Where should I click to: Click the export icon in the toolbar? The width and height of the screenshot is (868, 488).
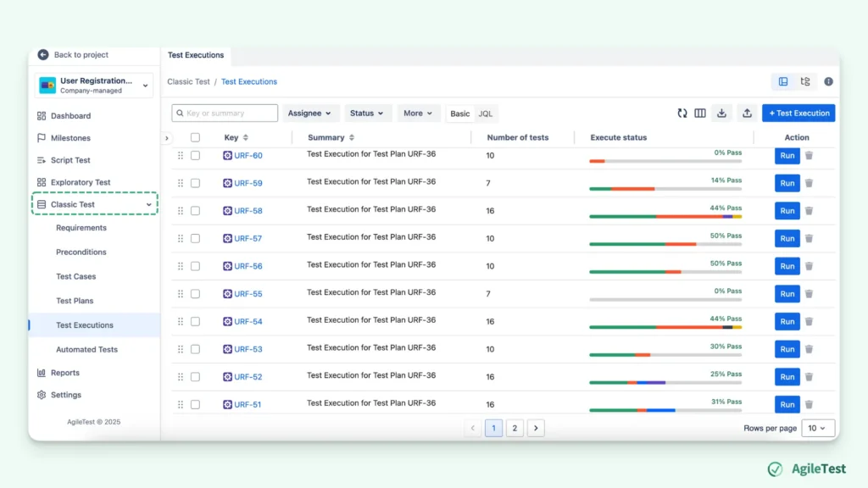tap(721, 113)
